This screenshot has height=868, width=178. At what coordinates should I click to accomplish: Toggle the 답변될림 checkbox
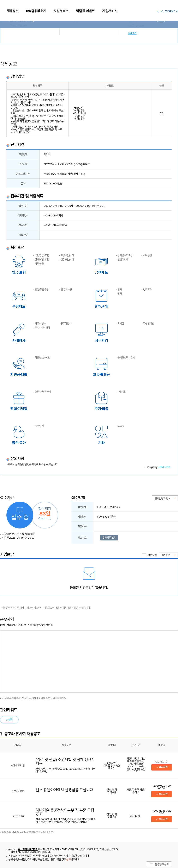[144, 555]
